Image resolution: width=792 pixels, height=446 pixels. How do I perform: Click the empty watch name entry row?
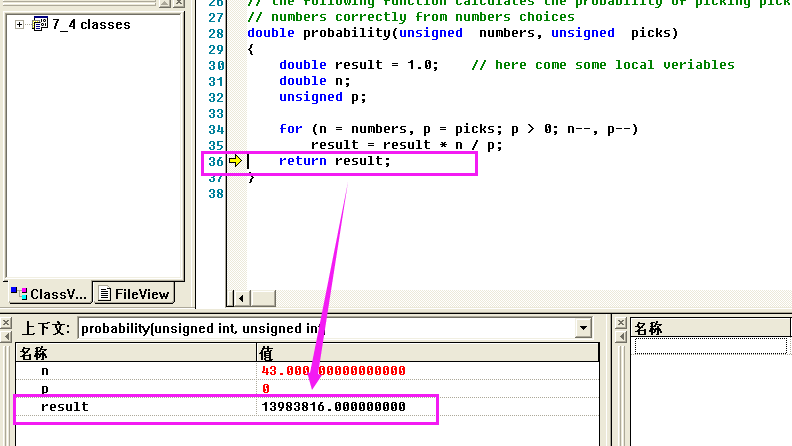(710, 346)
